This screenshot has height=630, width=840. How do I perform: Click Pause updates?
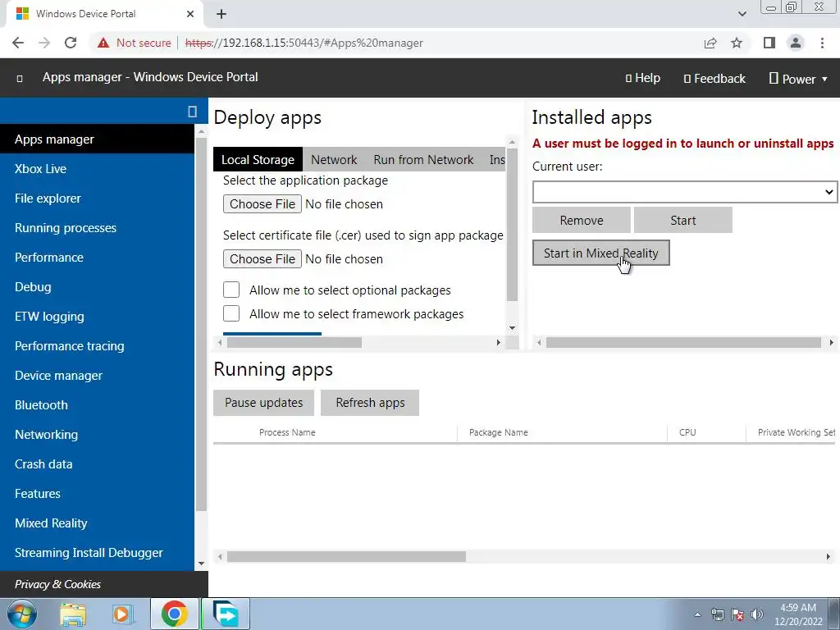tap(263, 403)
